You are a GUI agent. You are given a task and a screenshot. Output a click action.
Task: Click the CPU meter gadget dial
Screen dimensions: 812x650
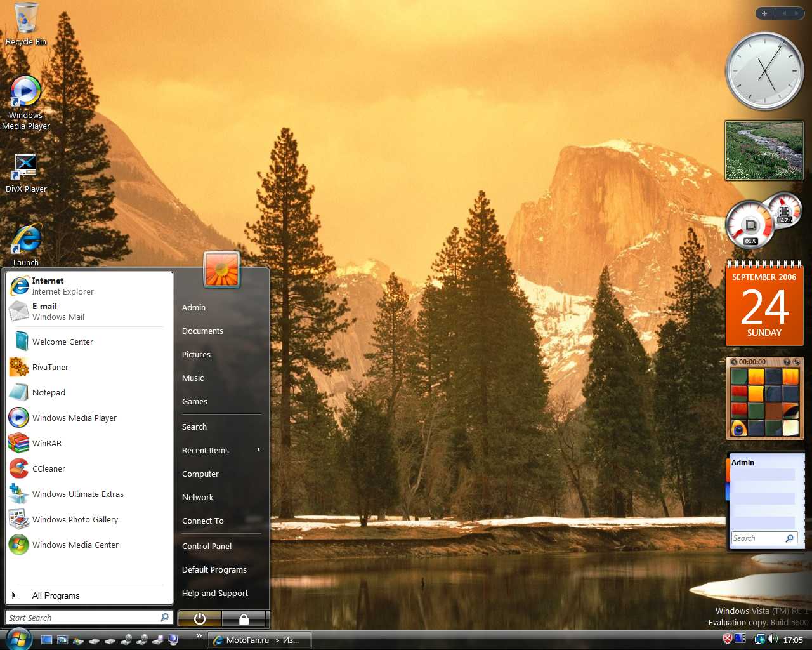pos(750,225)
